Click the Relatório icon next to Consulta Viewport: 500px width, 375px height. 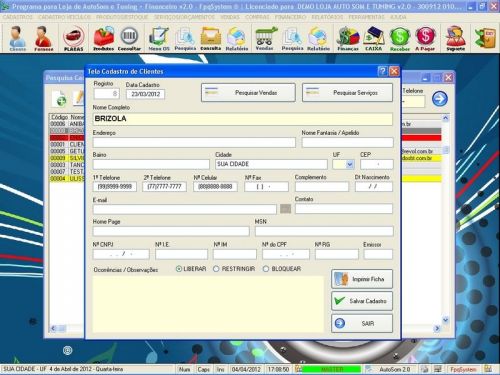pyautogui.click(x=237, y=38)
